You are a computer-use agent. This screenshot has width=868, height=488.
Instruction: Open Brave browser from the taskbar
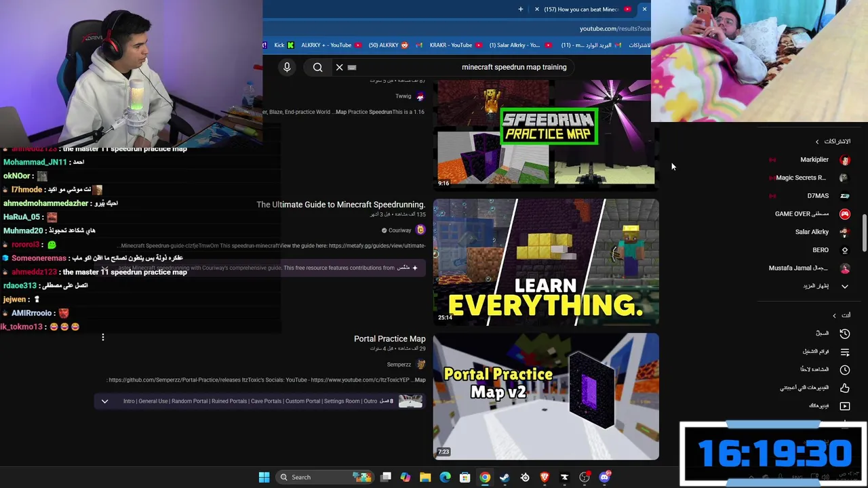click(545, 477)
